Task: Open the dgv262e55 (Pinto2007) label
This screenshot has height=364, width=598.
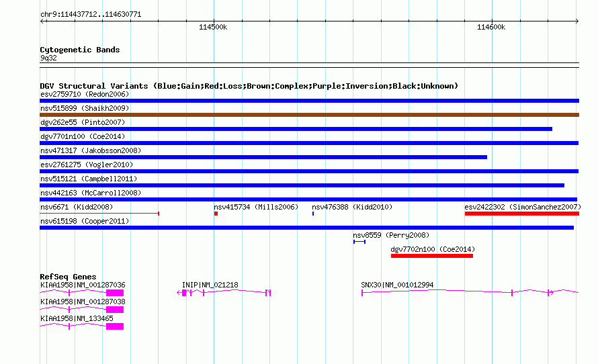Action: [x=83, y=122]
